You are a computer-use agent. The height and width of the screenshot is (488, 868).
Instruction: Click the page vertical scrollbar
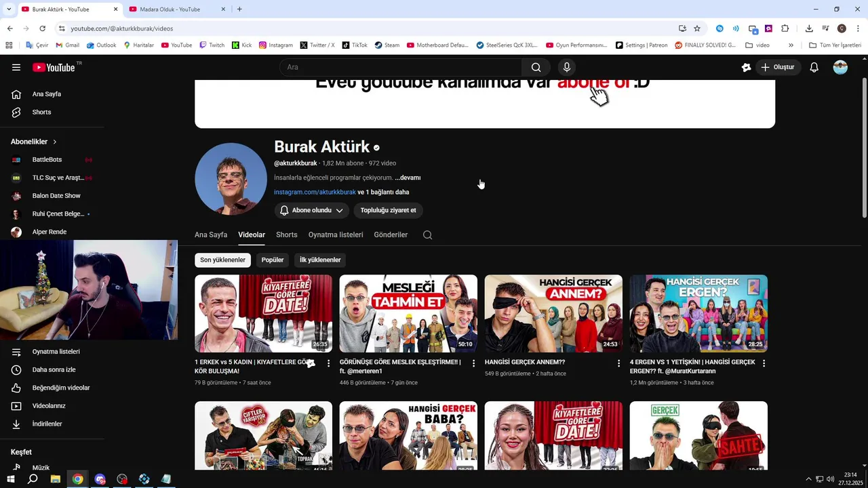coord(864,149)
